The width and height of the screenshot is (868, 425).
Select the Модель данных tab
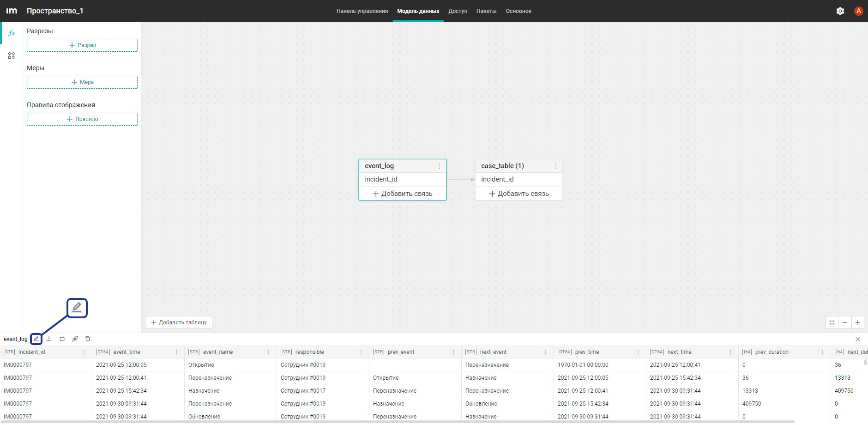pyautogui.click(x=418, y=11)
